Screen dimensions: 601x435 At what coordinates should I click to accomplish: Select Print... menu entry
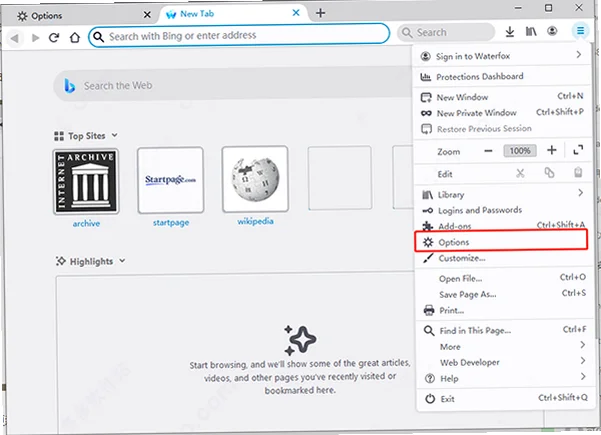(502, 310)
